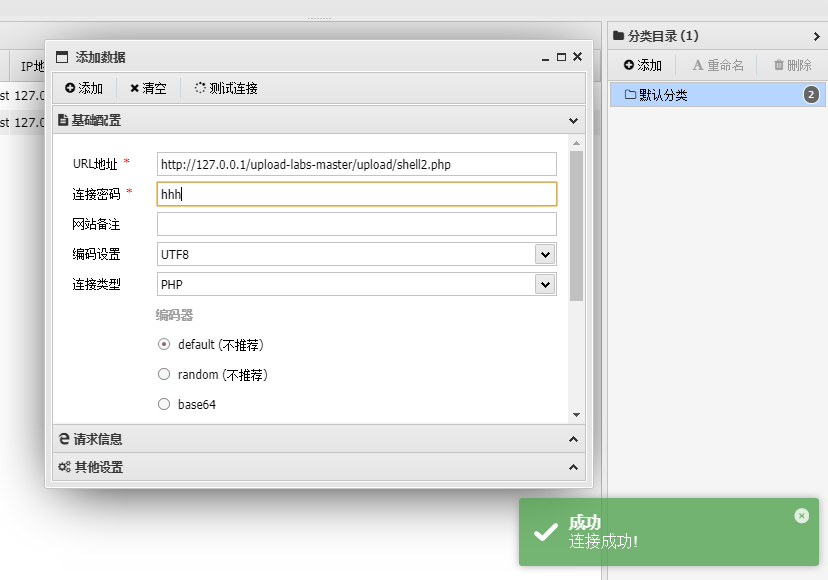
Task: Click the 删除 trash icon
Action: coord(778,65)
